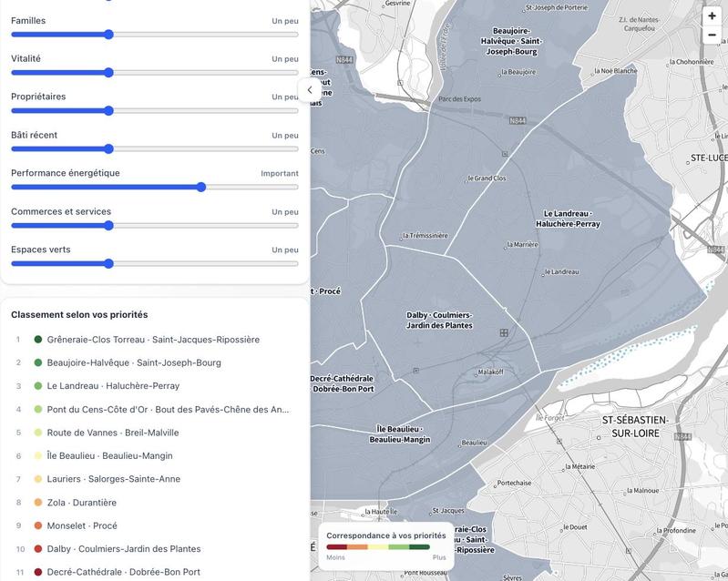The image size is (728, 581).
Task: Adjust the Familles slider handle
Action: (108, 35)
